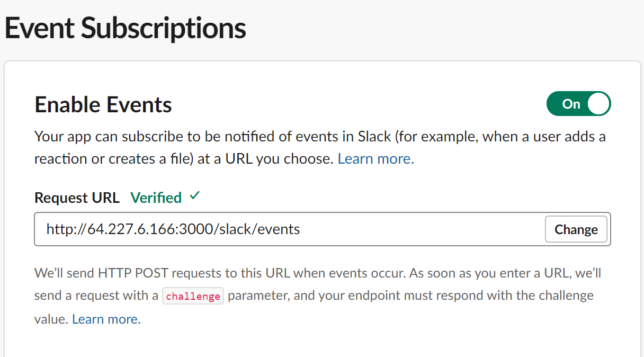This screenshot has width=644, height=357.
Task: Click the 'On' label inside the switch
Action: pos(571,104)
